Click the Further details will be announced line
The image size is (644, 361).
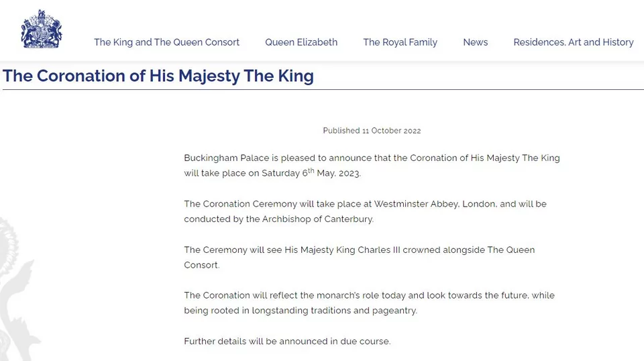coord(287,342)
